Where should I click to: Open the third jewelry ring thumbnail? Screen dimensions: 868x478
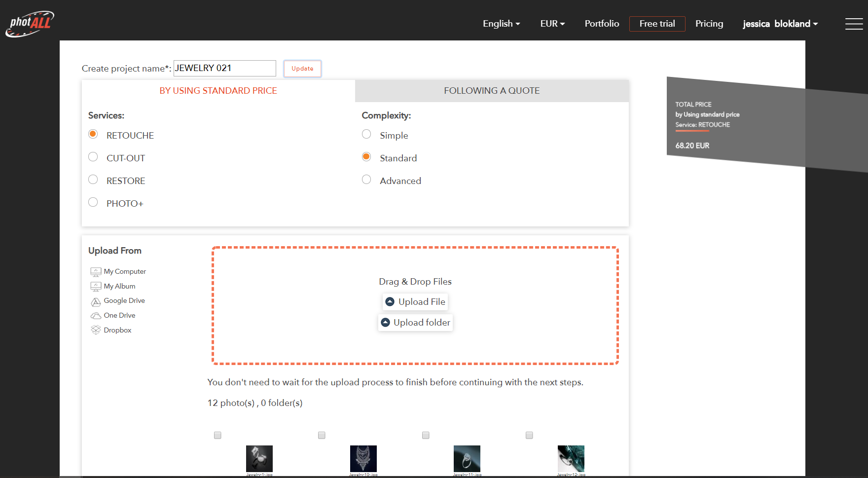point(467,459)
